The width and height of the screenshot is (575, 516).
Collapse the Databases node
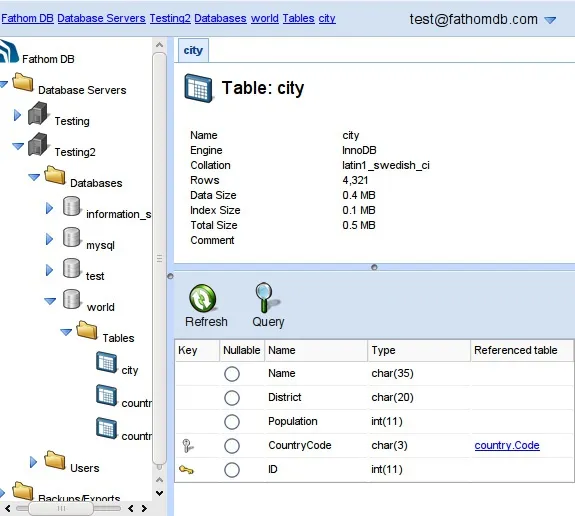pos(34,177)
